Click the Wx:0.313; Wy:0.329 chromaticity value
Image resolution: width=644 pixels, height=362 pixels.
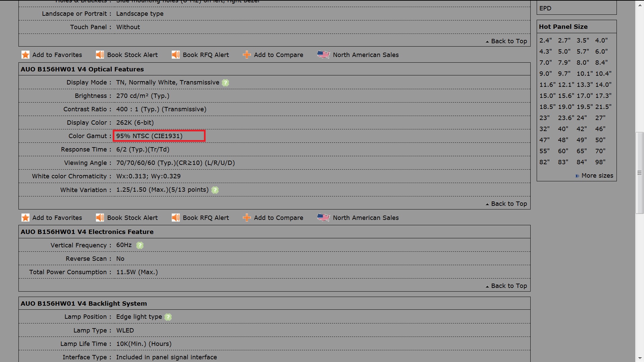(x=148, y=176)
